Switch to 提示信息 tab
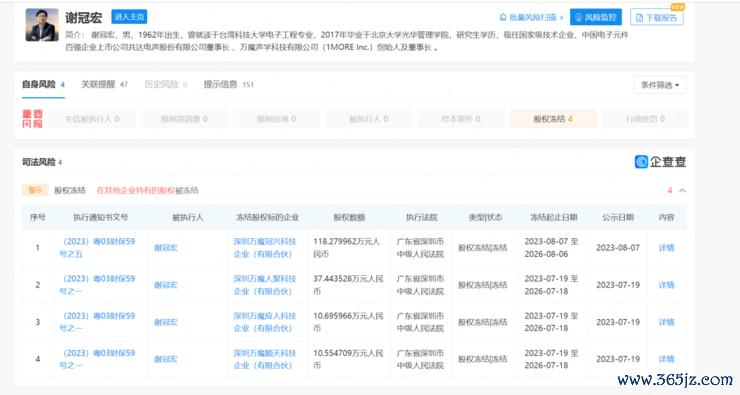The height and width of the screenshot is (395, 740). 228,84
